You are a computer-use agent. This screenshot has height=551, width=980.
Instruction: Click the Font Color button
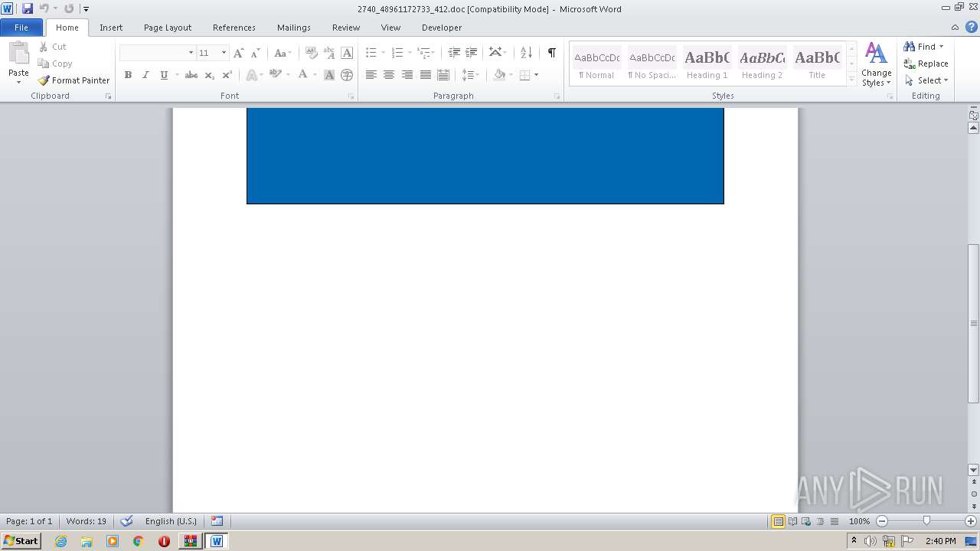click(x=303, y=75)
